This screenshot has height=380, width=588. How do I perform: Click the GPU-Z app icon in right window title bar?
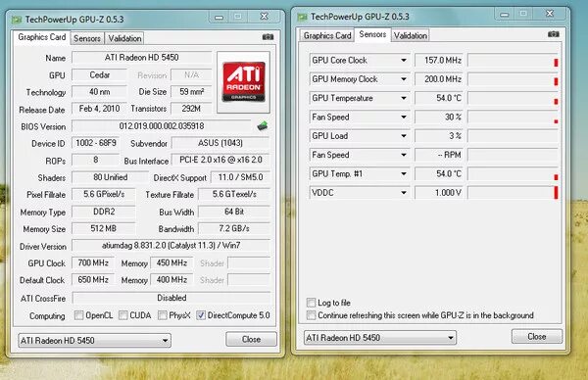(302, 17)
